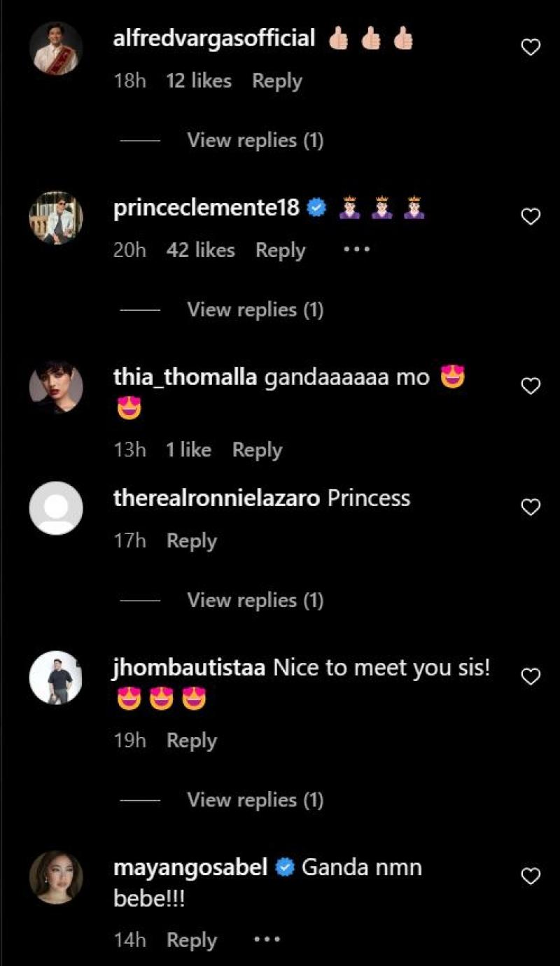
Task: View the 42 likes on princeclemente18's comment
Action: click(x=200, y=250)
